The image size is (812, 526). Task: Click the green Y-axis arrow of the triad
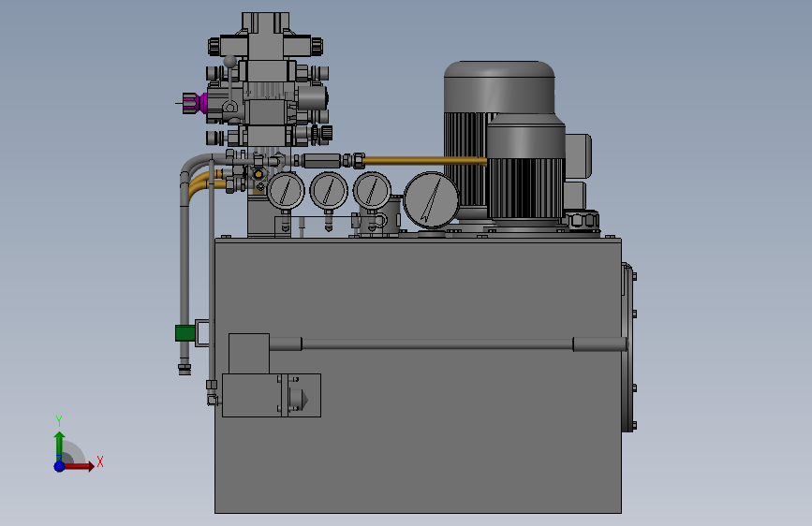click(x=59, y=445)
